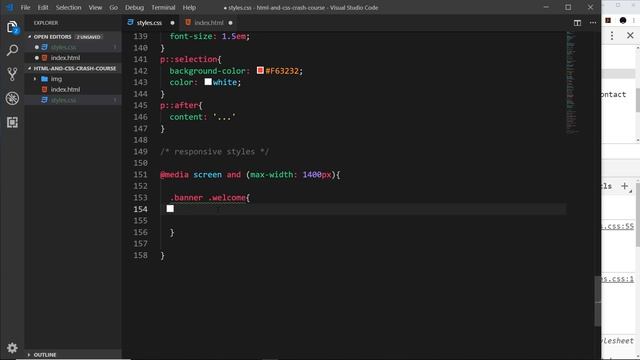Click the VS Code logo in title bar

10,7
